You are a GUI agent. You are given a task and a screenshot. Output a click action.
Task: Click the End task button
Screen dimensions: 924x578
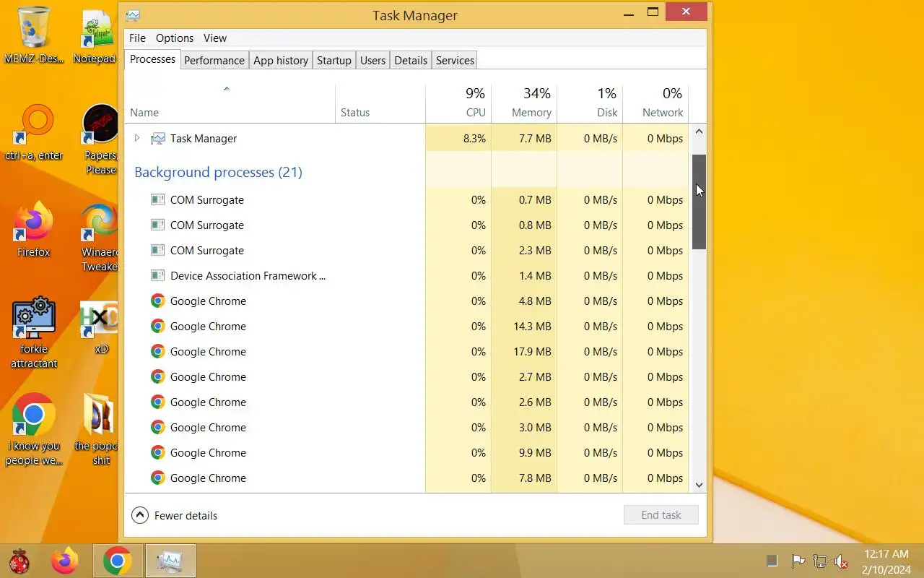tap(661, 515)
